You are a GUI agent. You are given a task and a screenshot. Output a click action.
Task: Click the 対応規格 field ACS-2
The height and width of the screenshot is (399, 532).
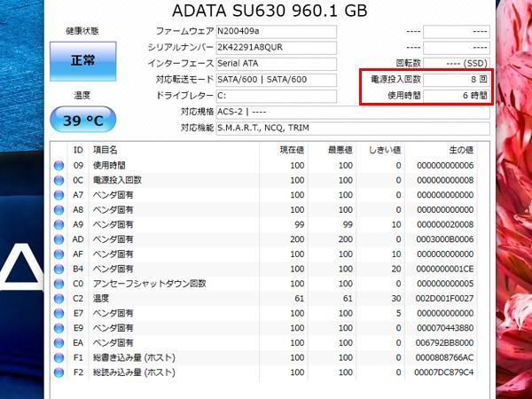click(353, 112)
